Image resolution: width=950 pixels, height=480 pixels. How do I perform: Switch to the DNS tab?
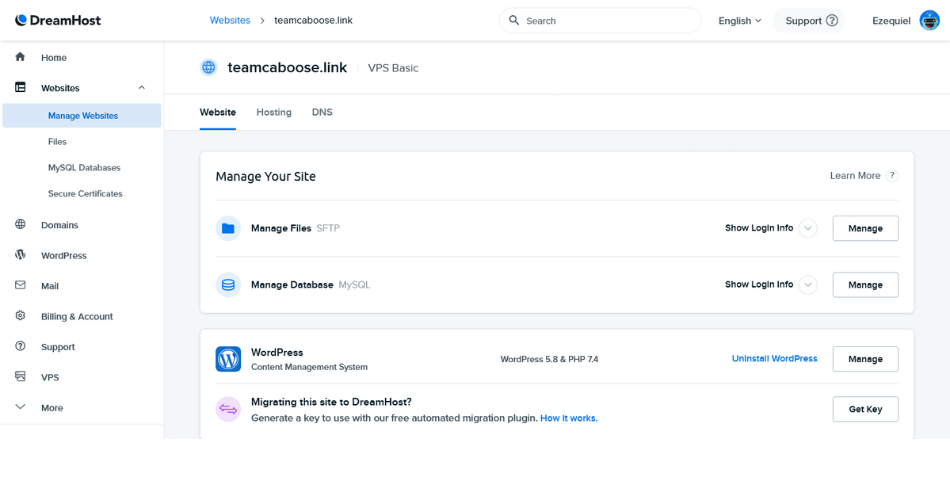click(x=322, y=112)
